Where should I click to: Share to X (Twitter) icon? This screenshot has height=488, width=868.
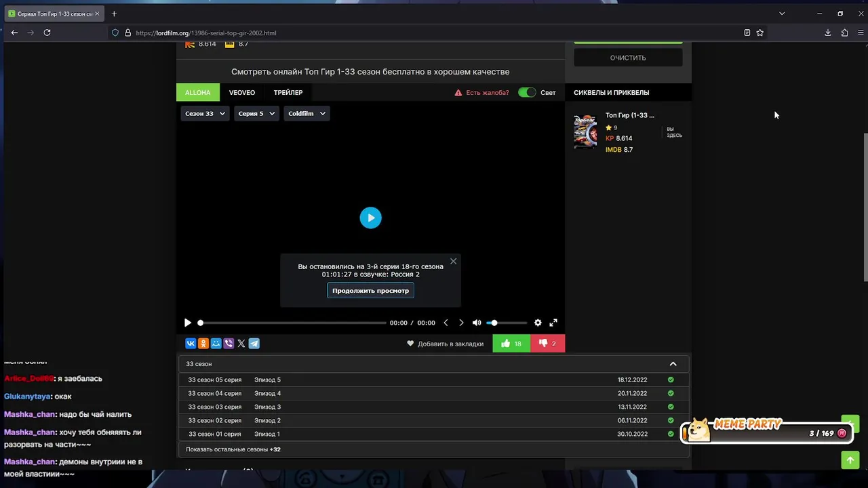pyautogui.click(x=241, y=344)
